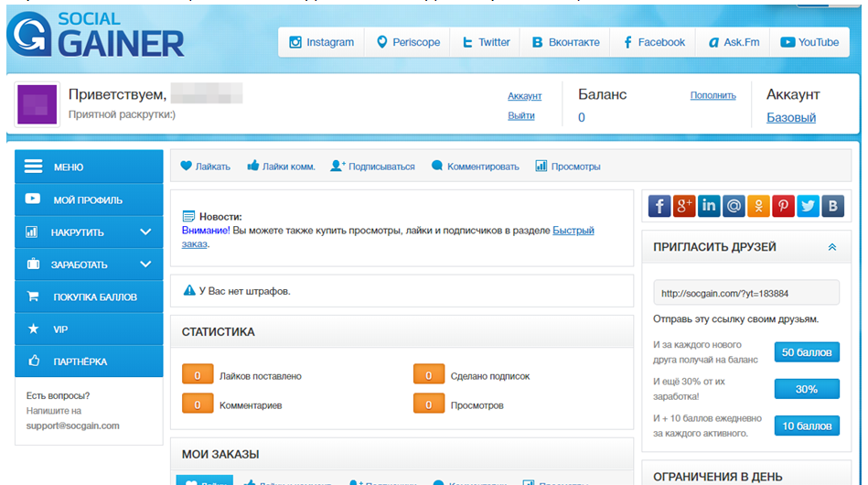Expand the НАКРУТИТЬ sidebar chevron
The height and width of the screenshot is (485, 868).
145,232
